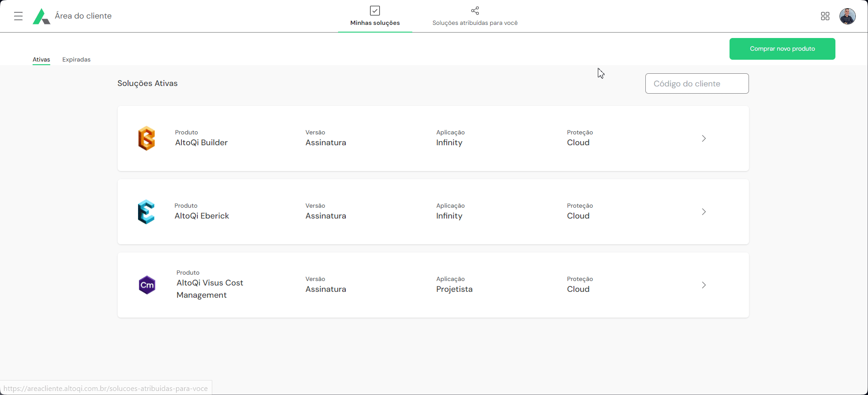Open the AltoQi Builder product name
The image size is (868, 395).
[201, 143]
